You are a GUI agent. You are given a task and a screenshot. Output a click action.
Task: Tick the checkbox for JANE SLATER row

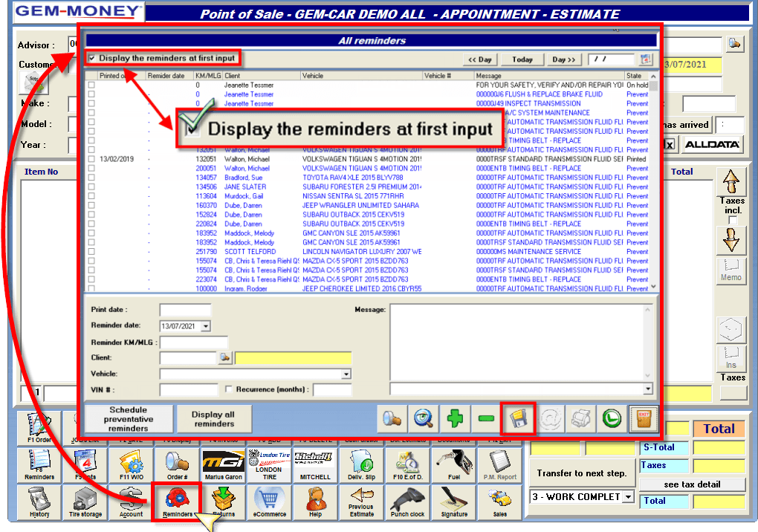click(91, 187)
